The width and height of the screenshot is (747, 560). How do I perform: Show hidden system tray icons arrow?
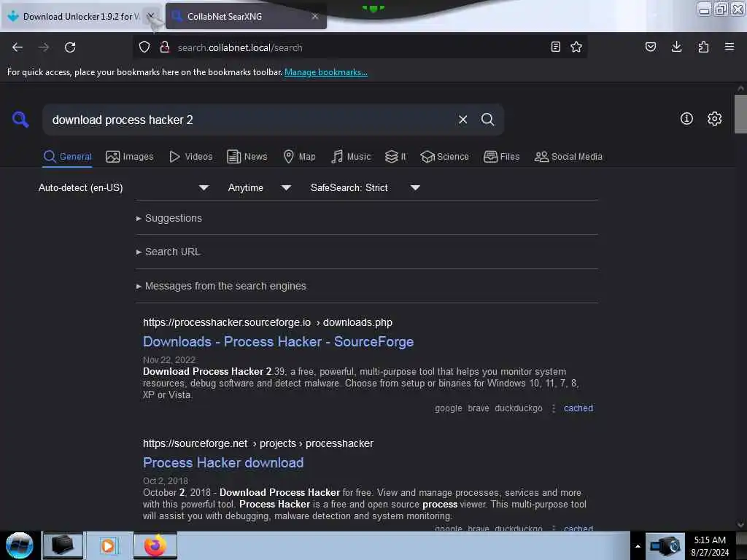(638, 546)
